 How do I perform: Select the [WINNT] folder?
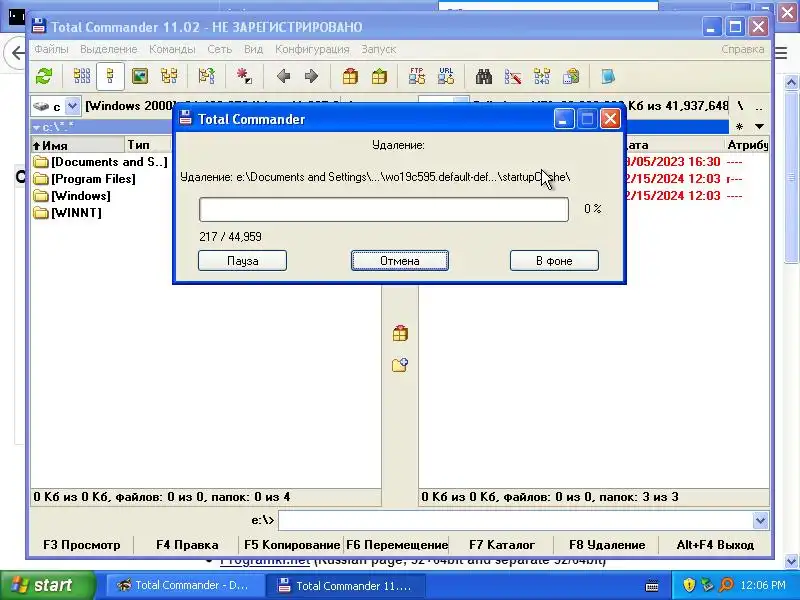68,212
